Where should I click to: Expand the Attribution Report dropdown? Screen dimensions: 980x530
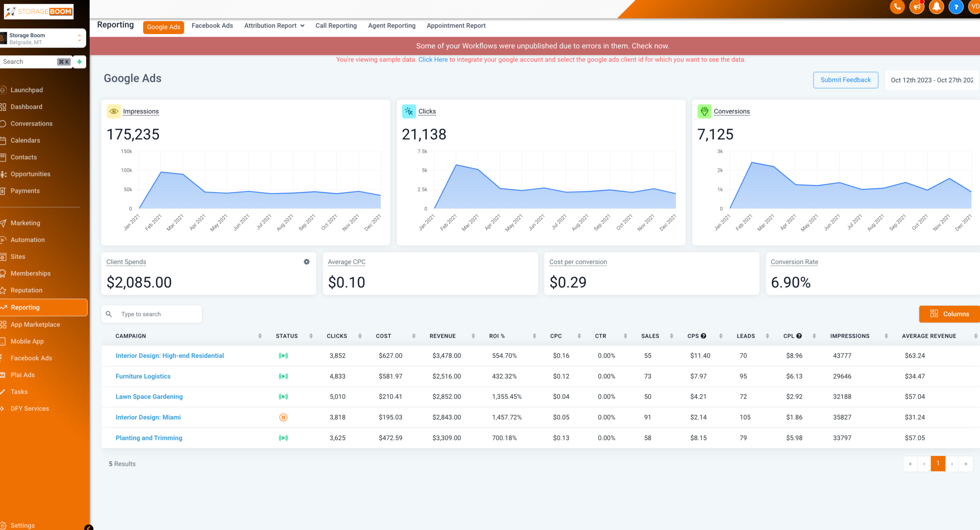274,26
